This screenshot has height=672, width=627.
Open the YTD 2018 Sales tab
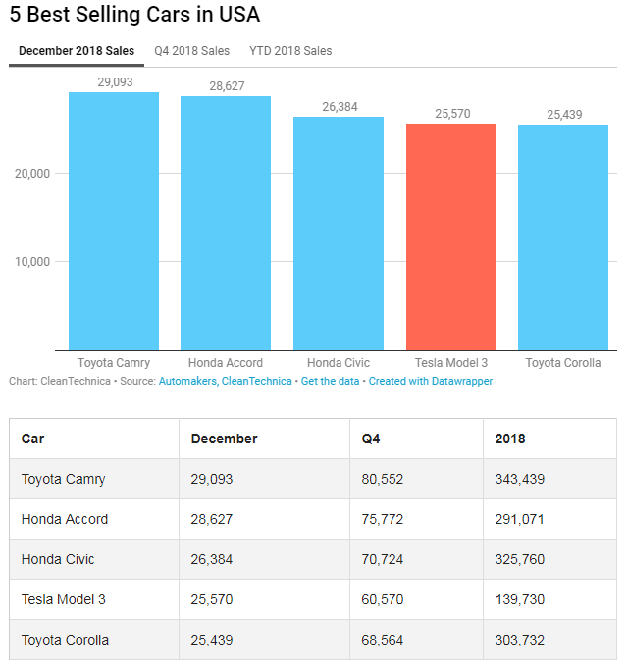pyautogui.click(x=290, y=51)
